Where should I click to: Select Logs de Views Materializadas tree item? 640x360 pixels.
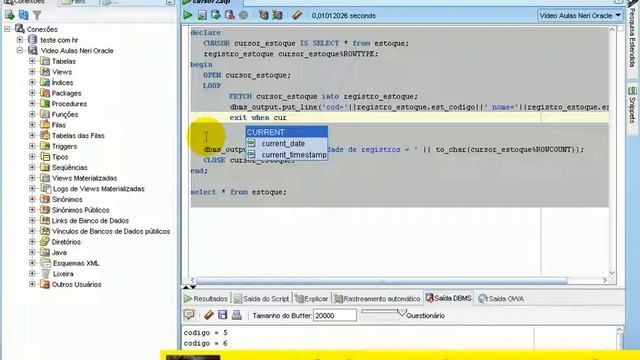98,189
